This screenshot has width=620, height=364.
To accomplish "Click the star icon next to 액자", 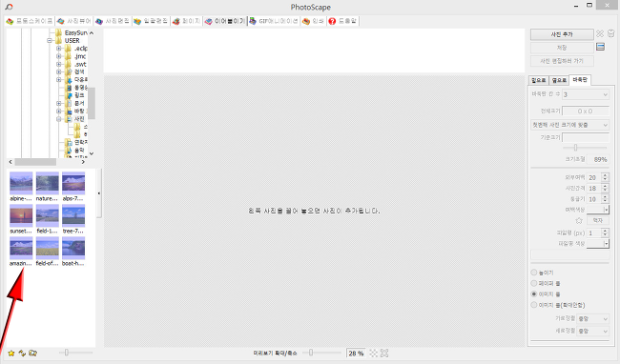I will (x=579, y=221).
